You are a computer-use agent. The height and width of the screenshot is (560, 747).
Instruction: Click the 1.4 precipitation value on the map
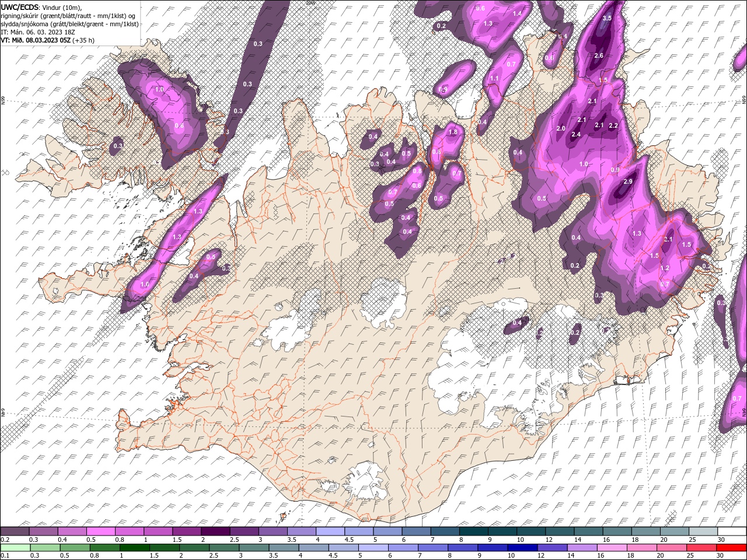tap(517, 13)
